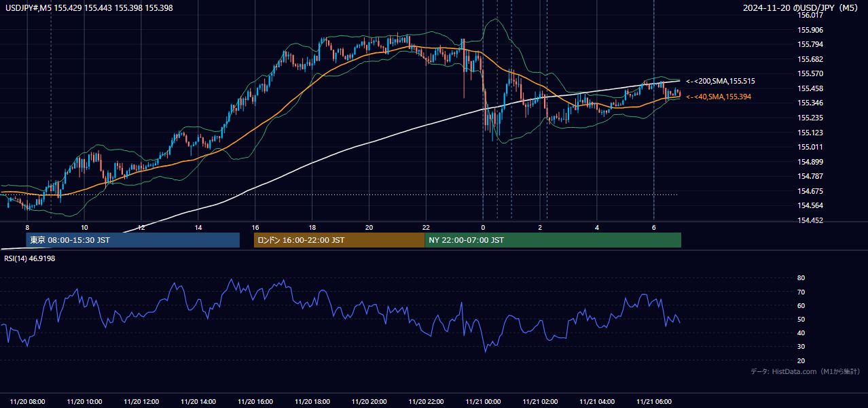The width and height of the screenshot is (868, 408).
Task: Click RSI level 30 on the axis
Action: click(801, 347)
